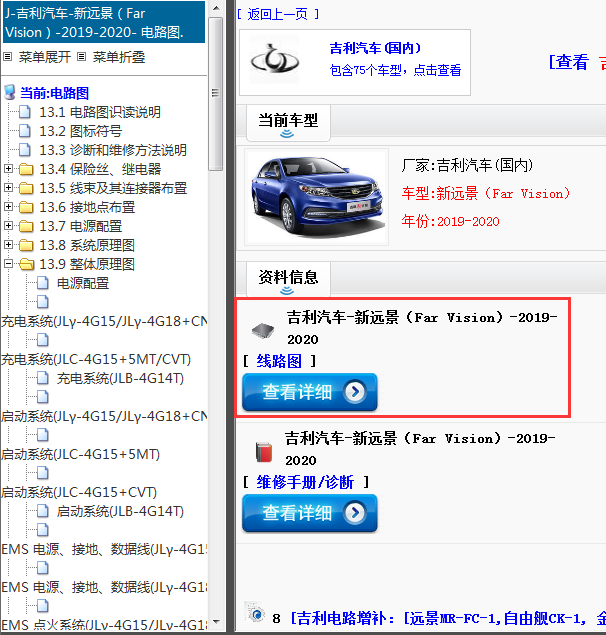Click scroll-down arrow of left panel scrollbar

click(x=216, y=622)
